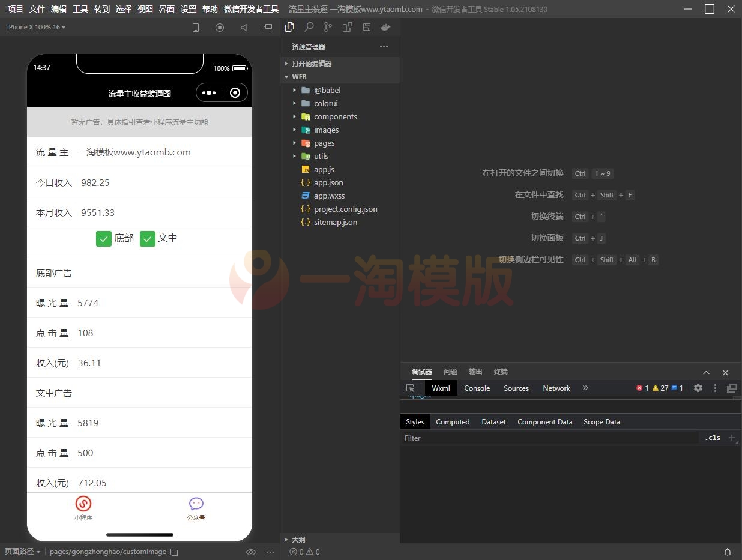Open the extensions panel icon in sidebar
This screenshot has width=742, height=560.
pyautogui.click(x=347, y=27)
